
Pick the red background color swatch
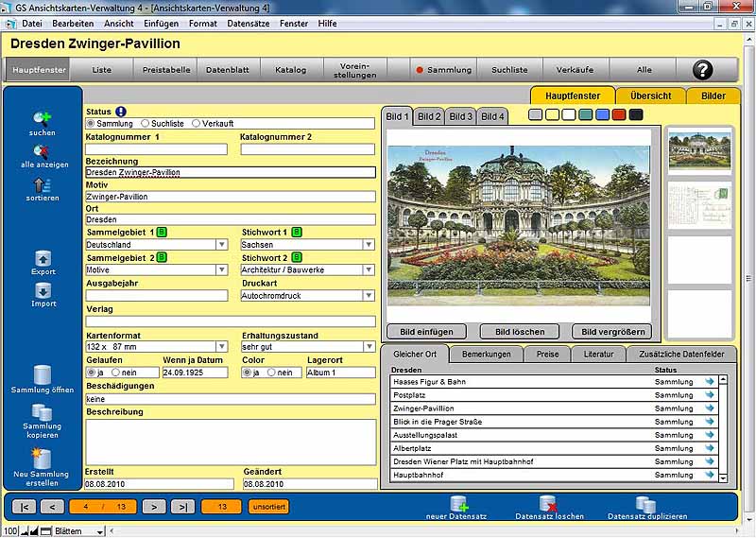(619, 114)
